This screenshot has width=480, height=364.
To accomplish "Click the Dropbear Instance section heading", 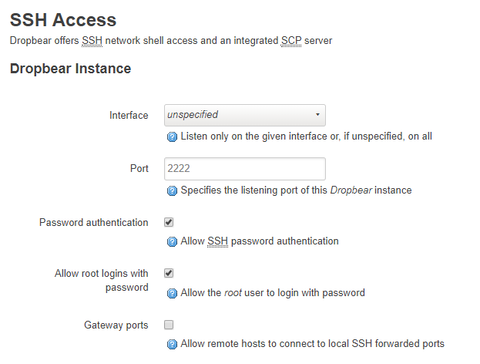I will click(x=70, y=69).
